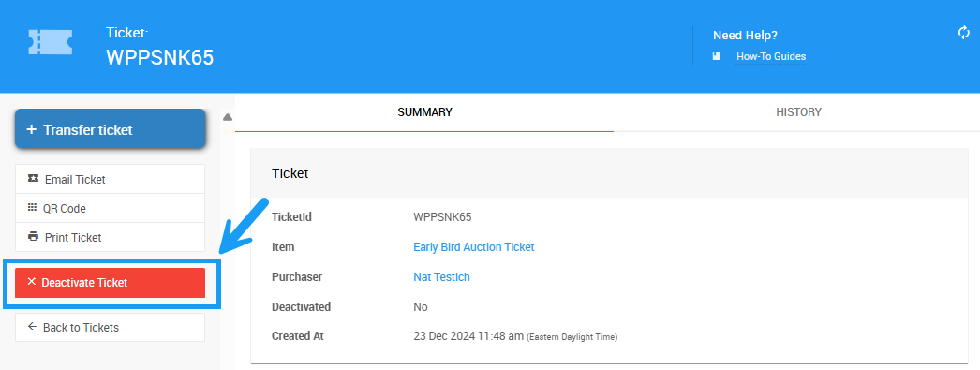Click the Transfer ticket button
The height and width of the screenshot is (370, 980).
(x=110, y=128)
